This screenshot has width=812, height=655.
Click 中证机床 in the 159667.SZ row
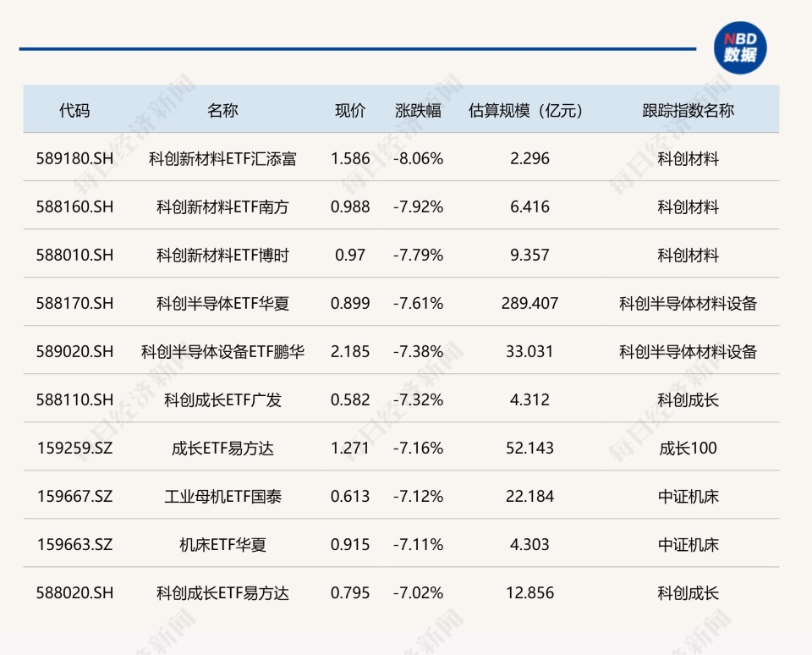689,496
